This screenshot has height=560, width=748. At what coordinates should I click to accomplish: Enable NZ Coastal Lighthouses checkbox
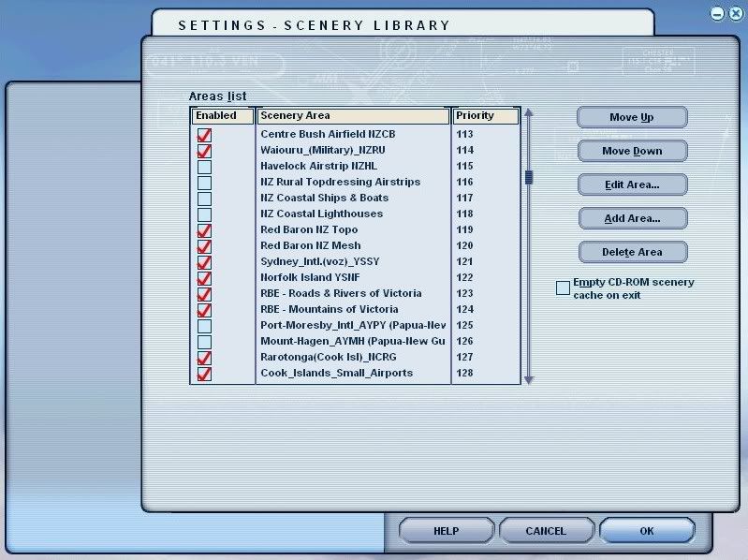[204, 214]
